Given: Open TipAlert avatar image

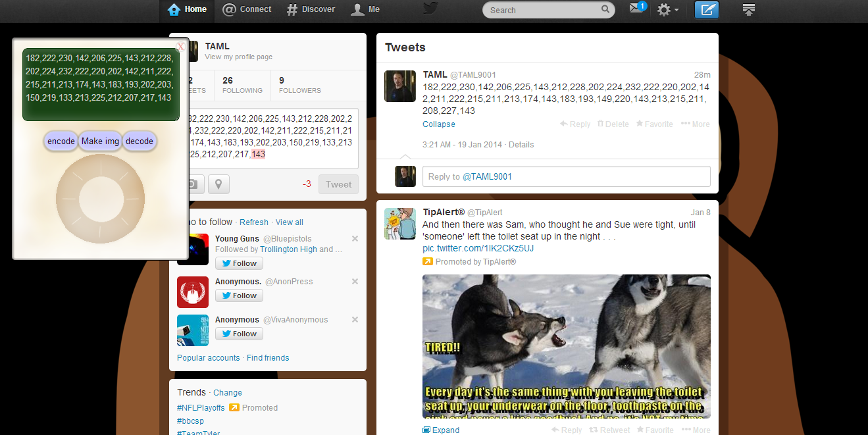Looking at the screenshot, I should 400,224.
